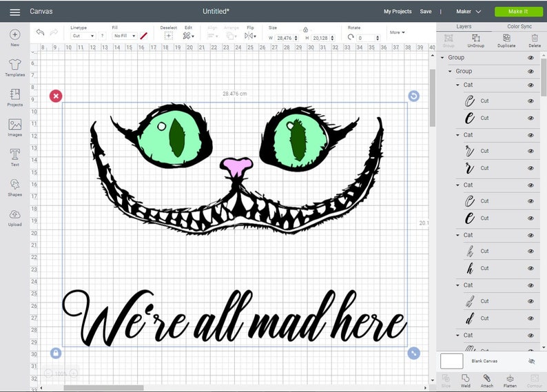Hide the second Cat layer group
Image resolution: width=547 pixels, height=392 pixels.
(x=530, y=135)
